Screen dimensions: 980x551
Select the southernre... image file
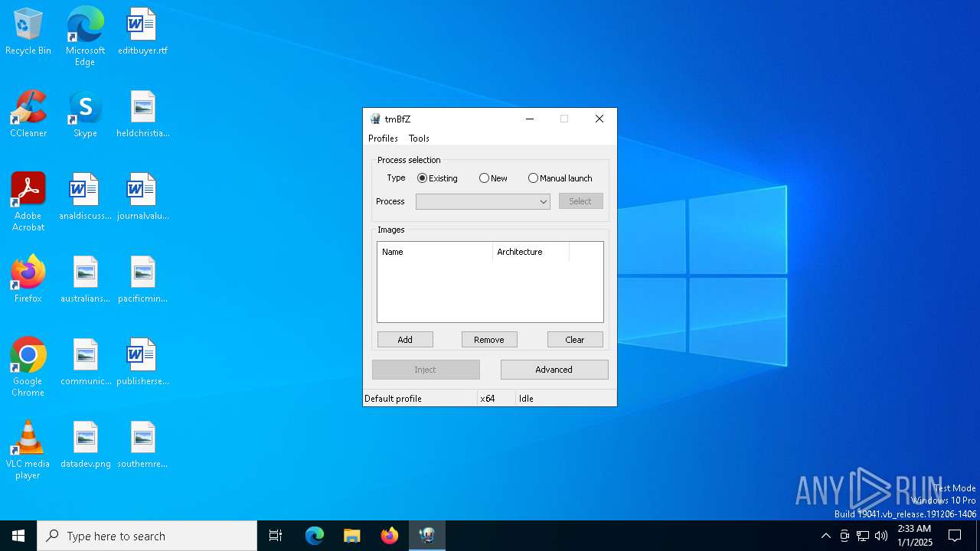point(142,445)
